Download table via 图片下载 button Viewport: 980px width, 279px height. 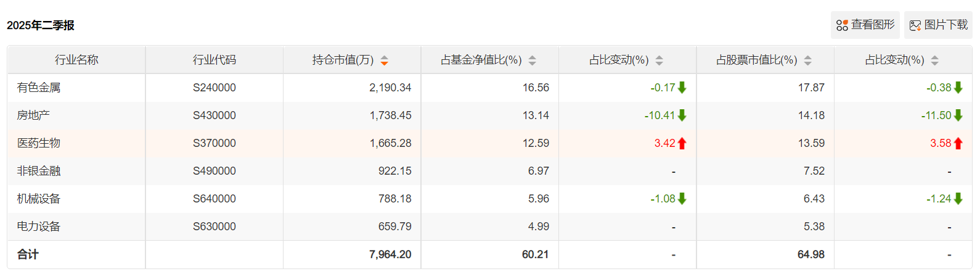[x=938, y=25]
